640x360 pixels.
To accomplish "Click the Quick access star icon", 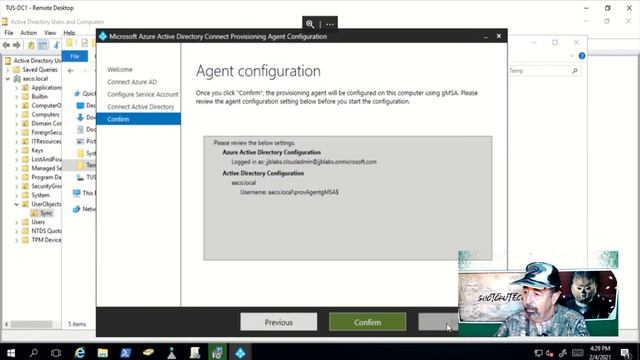I will [x=77, y=93].
